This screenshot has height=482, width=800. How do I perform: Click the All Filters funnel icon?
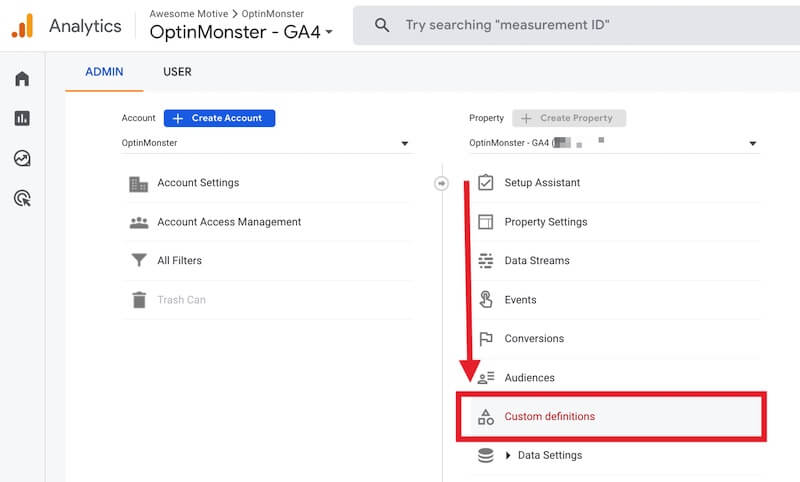click(139, 260)
